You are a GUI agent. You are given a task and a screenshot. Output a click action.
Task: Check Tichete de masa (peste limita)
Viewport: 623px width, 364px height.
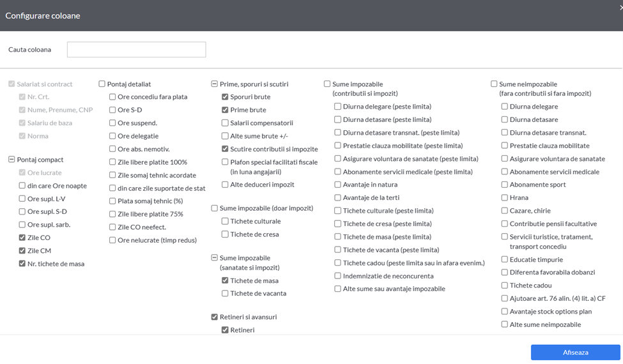[338, 236]
